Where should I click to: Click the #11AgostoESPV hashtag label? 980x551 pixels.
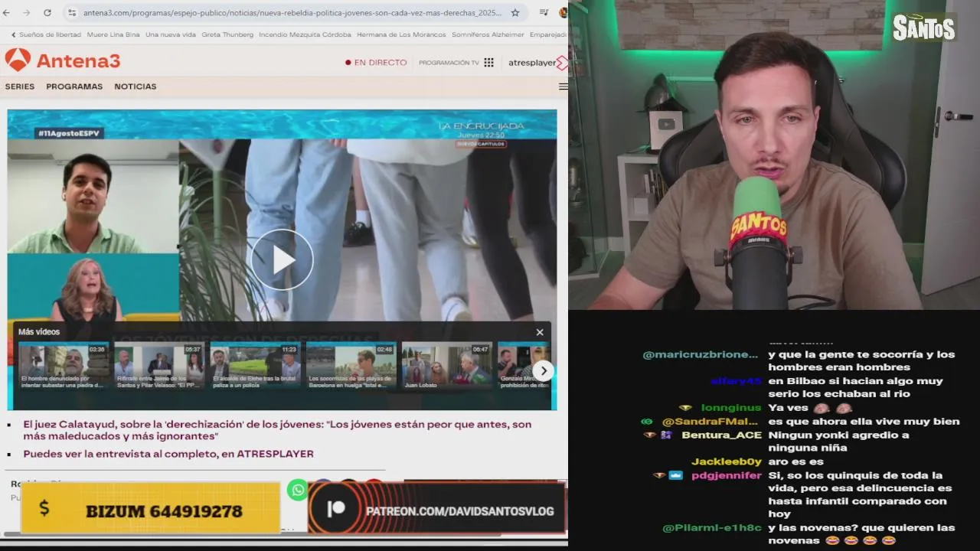(x=70, y=133)
